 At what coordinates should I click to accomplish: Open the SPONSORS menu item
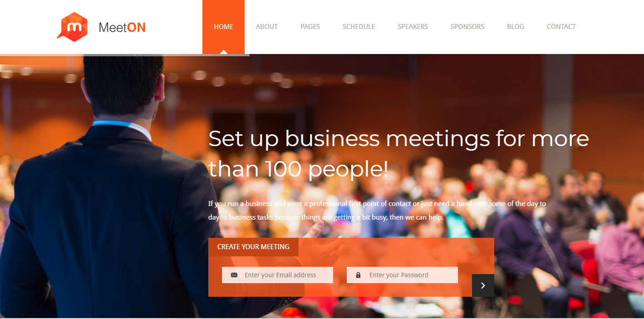click(x=467, y=27)
